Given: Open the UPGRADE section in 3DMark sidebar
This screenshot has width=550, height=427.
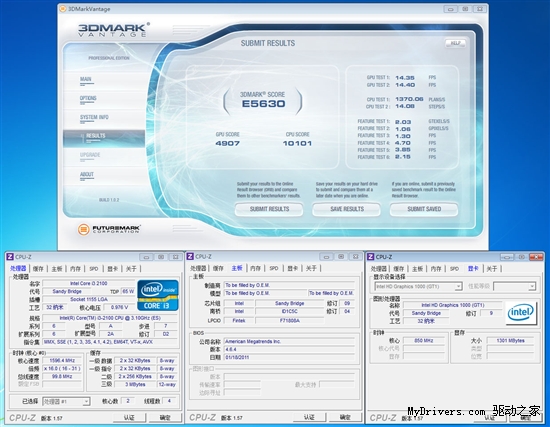Looking at the screenshot, I should (x=90, y=155).
